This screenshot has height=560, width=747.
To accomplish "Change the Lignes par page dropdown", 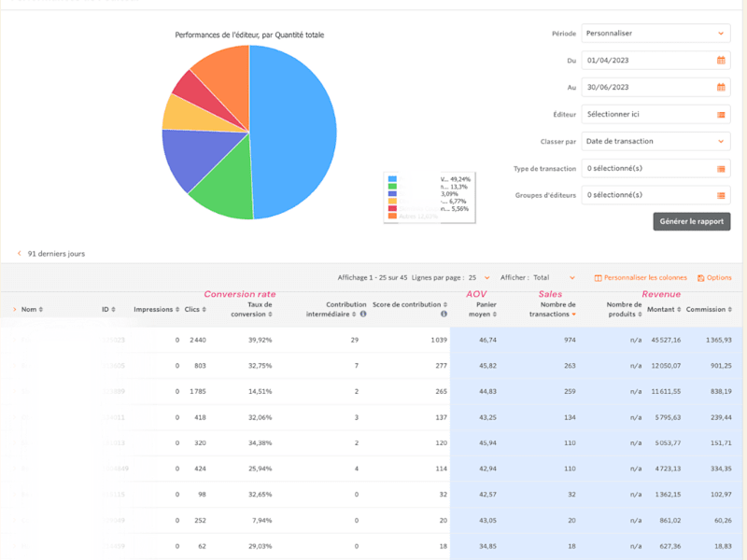I will point(479,277).
